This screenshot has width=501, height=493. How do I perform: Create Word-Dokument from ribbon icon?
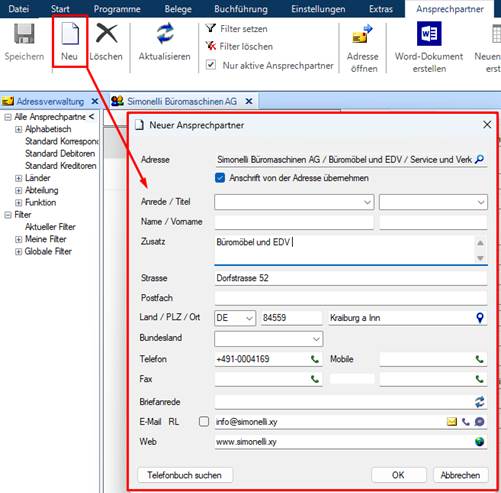[x=429, y=34]
